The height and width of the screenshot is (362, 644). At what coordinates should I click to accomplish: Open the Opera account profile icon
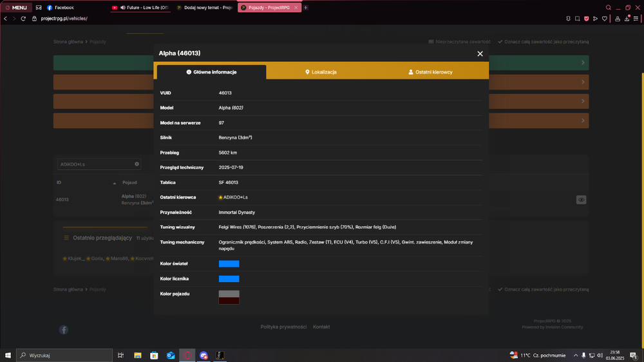click(618, 19)
